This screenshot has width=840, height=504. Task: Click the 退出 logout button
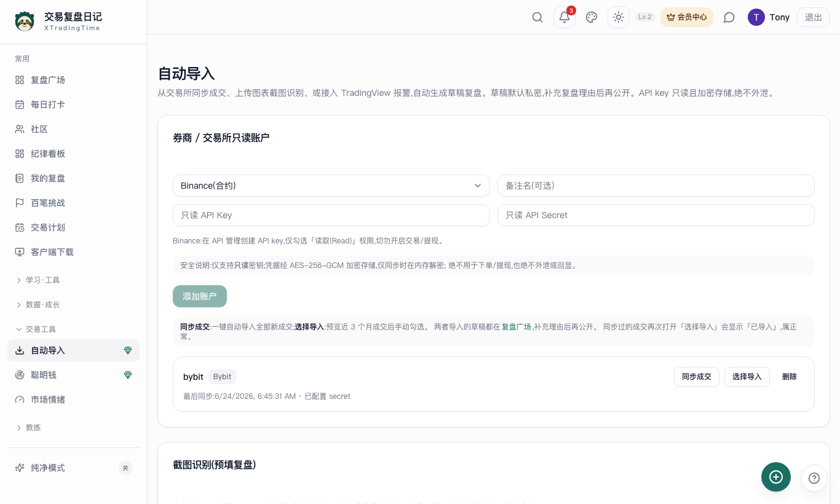pos(814,17)
